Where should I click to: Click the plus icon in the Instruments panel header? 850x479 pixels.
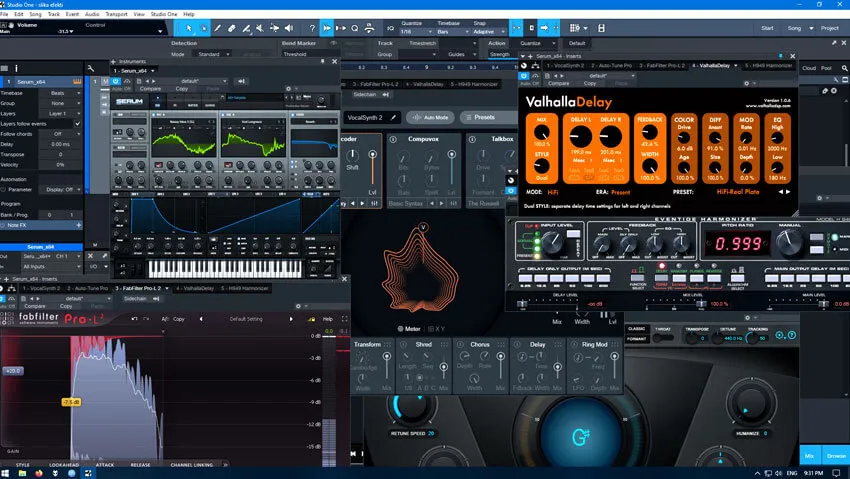[113, 62]
